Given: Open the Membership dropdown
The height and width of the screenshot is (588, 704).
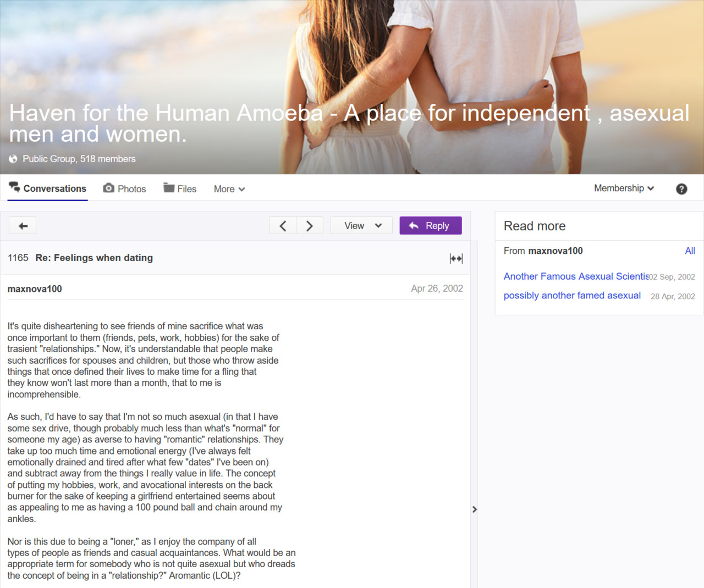Looking at the screenshot, I should pyautogui.click(x=624, y=188).
